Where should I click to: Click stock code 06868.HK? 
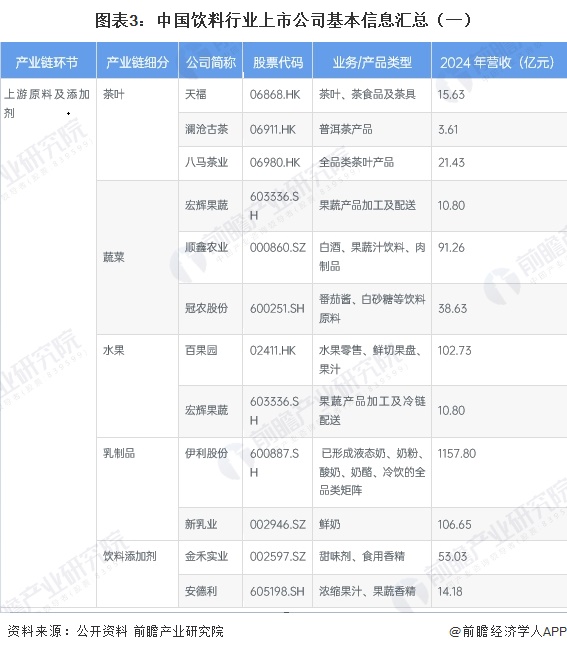point(275,94)
